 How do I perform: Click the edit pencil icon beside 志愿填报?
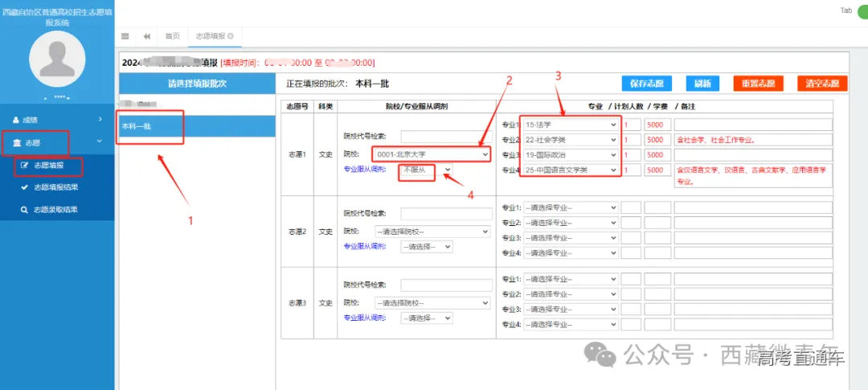(x=24, y=166)
